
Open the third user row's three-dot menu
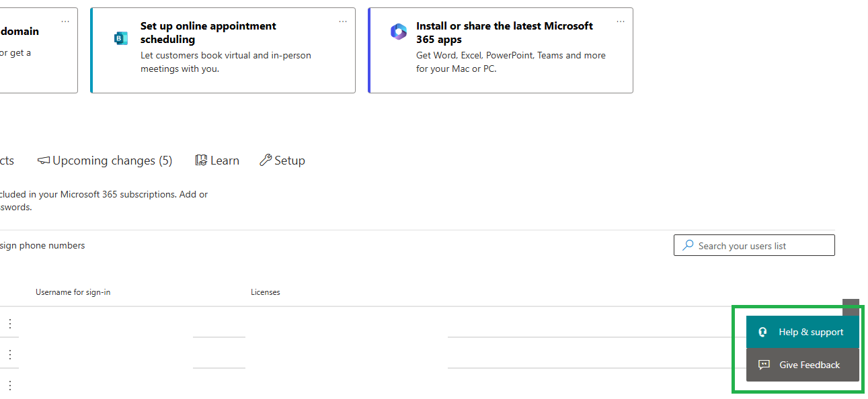[x=10, y=385]
